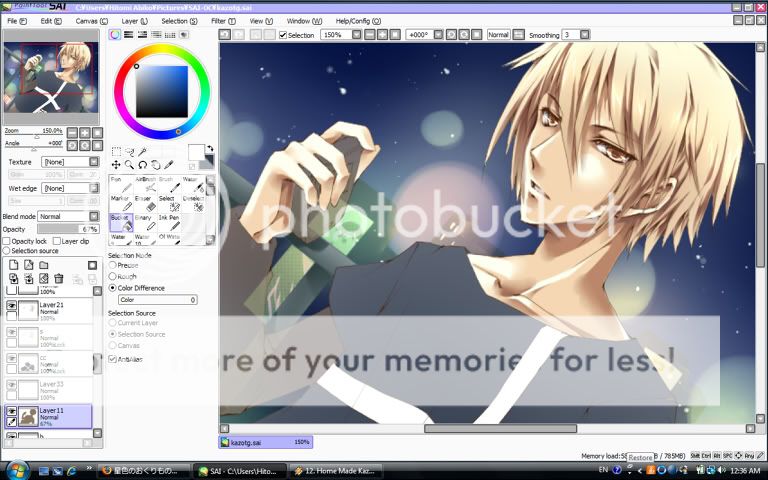Open the Wet edge dropdown
The height and width of the screenshot is (480, 768).
point(94,188)
